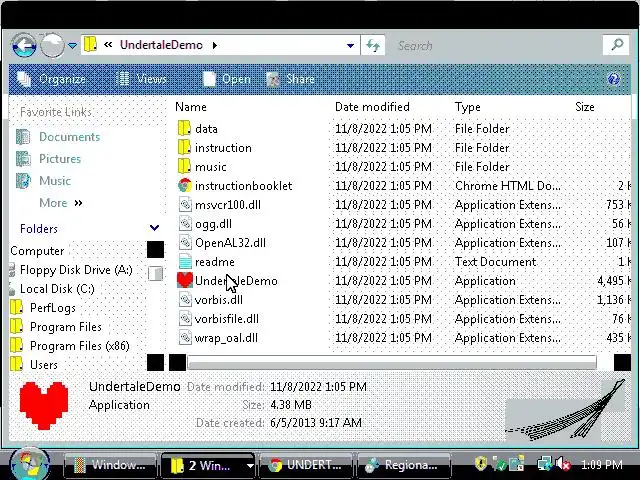Expand the 2 Win... group dropdown arrow
640x480 pixels.
250,465
